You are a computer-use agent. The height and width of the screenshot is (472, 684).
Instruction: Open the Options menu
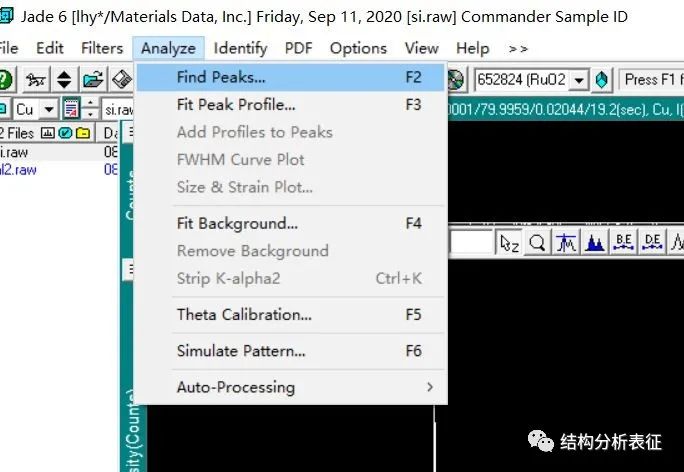pyautogui.click(x=358, y=48)
